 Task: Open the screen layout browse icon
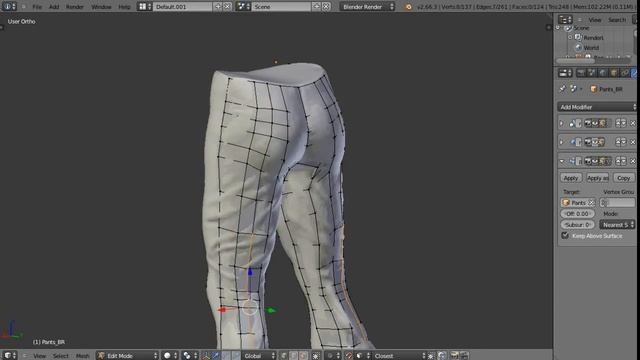[x=144, y=7]
